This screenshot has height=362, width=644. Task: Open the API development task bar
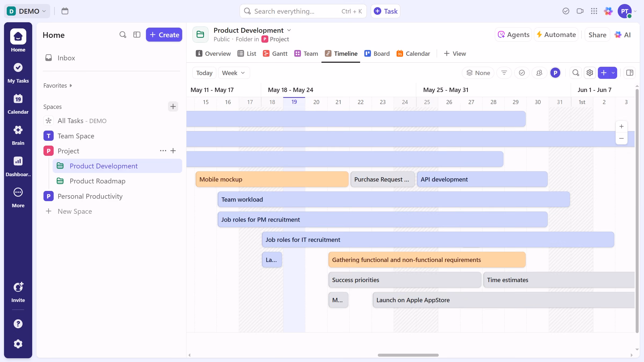tap(482, 179)
